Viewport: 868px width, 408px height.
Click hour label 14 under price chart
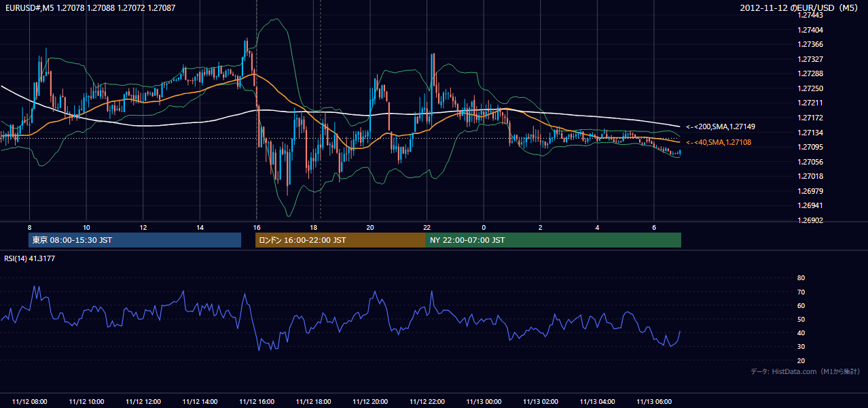tap(200, 226)
